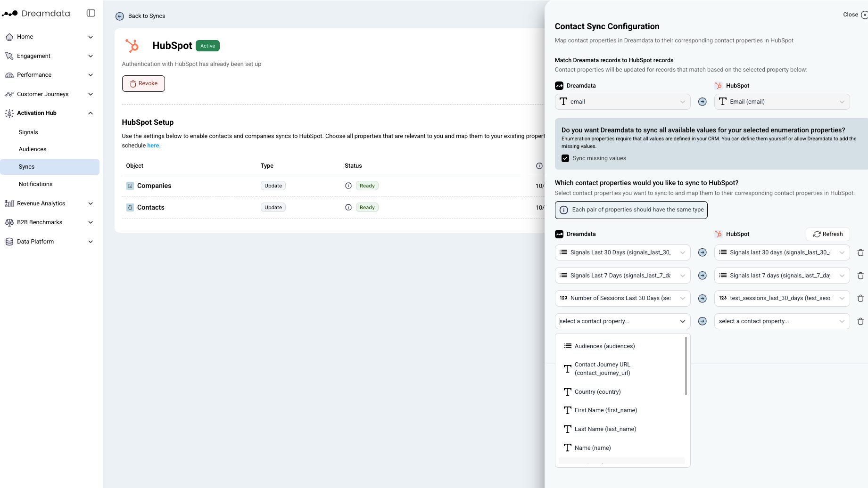Select Country (country) from the property list
Image resolution: width=868 pixels, height=488 pixels.
(597, 391)
